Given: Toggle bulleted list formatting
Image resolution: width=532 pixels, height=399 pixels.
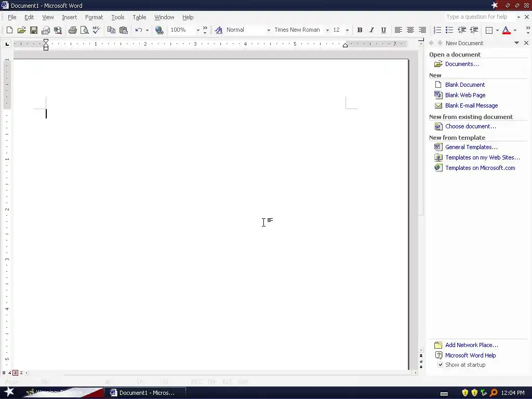Looking at the screenshot, I should 449,30.
